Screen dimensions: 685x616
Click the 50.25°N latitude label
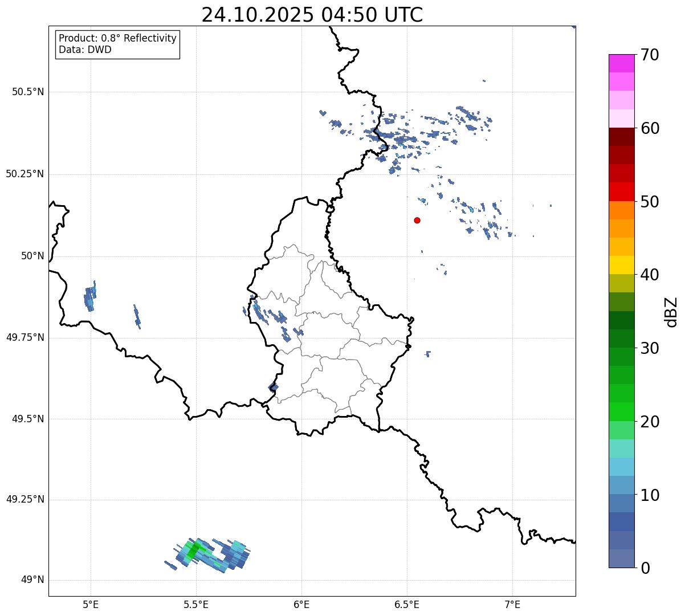coord(25,174)
